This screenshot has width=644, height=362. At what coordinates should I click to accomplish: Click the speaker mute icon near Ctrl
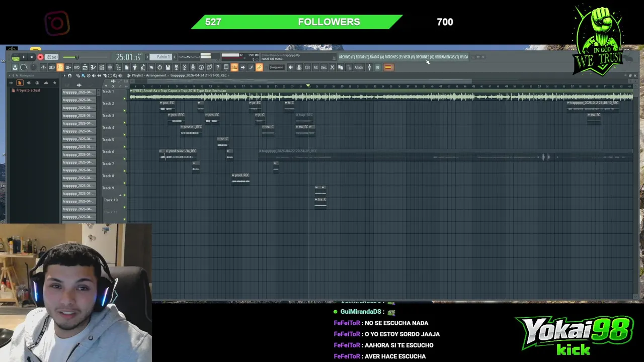[291, 67]
